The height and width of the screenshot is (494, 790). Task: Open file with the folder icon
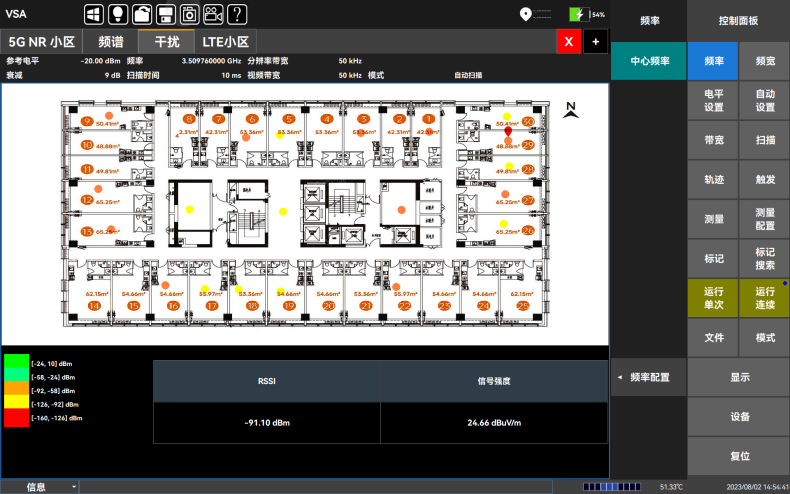click(141, 14)
